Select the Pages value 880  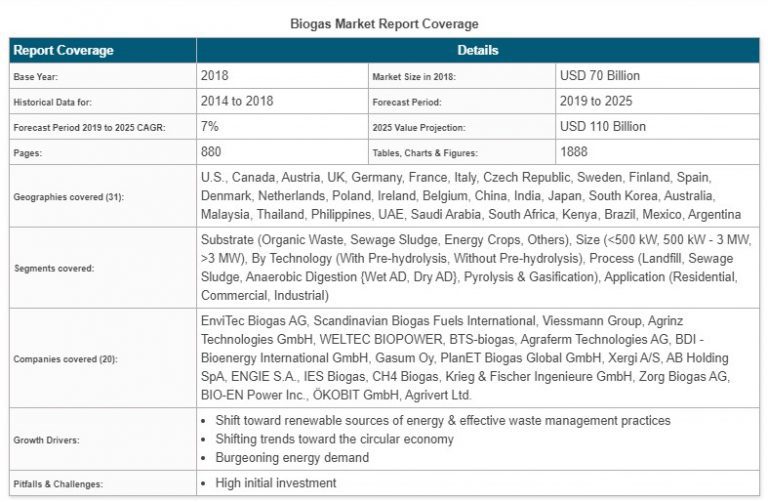pyautogui.click(x=211, y=153)
